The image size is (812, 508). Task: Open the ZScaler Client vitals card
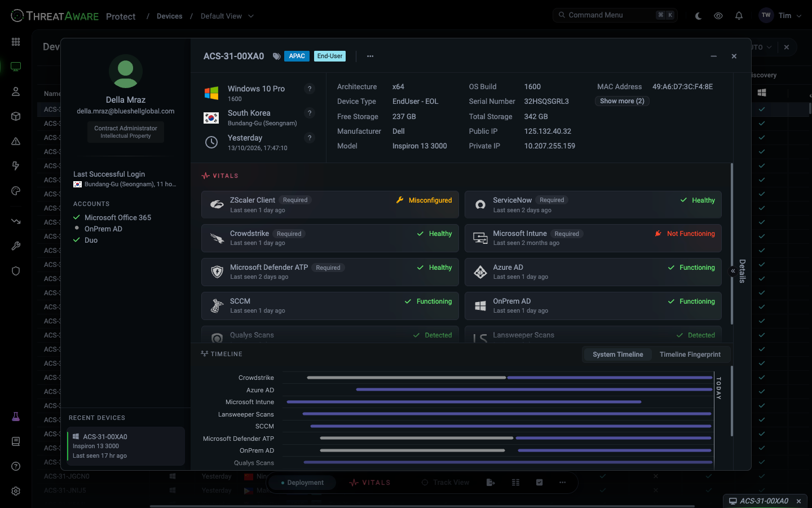330,204
